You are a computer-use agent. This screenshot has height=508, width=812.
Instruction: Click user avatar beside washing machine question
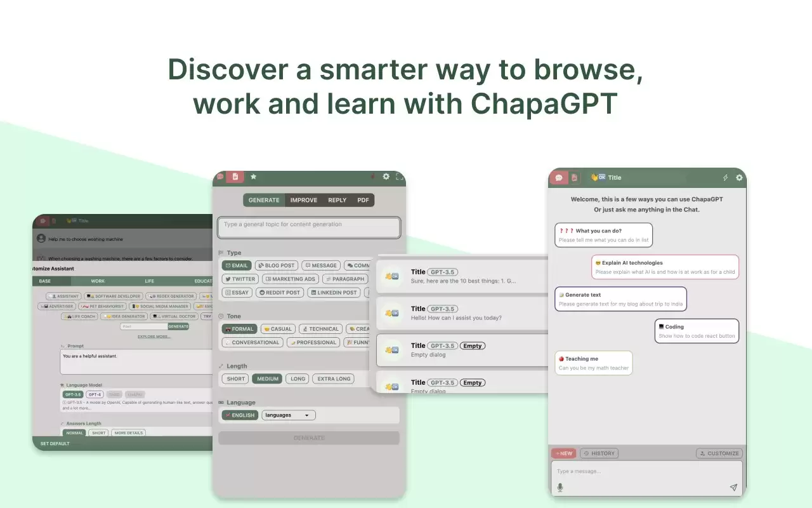point(41,239)
